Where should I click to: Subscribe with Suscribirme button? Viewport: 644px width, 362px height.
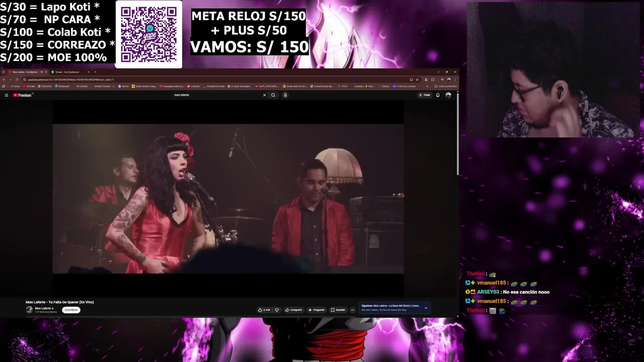point(71,310)
